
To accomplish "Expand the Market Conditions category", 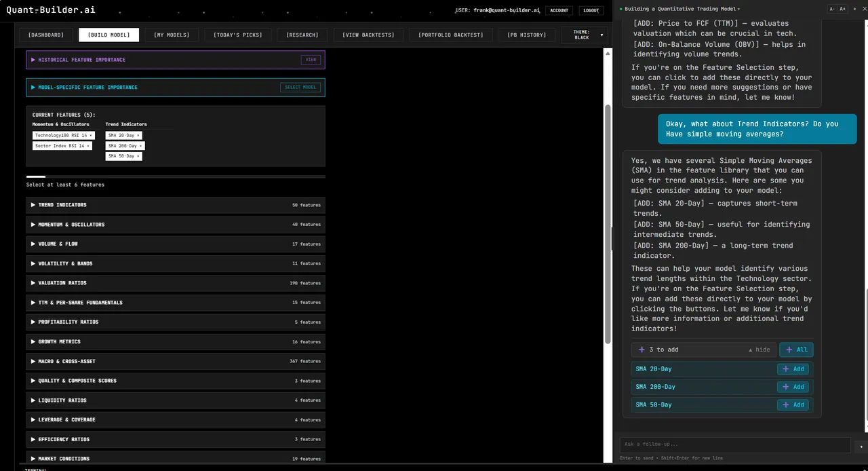I will (176, 459).
